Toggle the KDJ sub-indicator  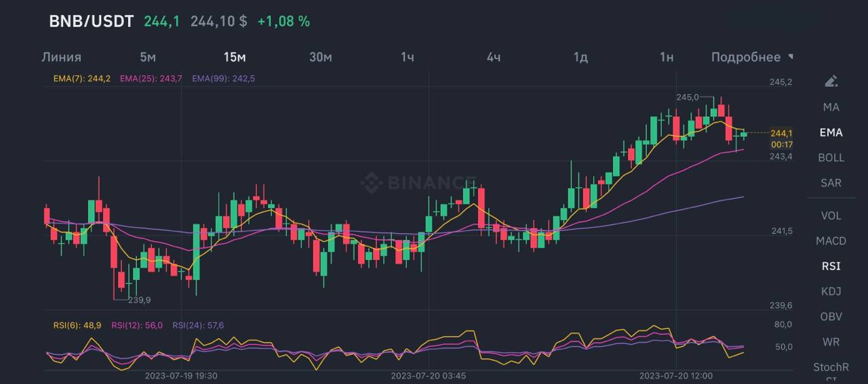[x=831, y=291]
